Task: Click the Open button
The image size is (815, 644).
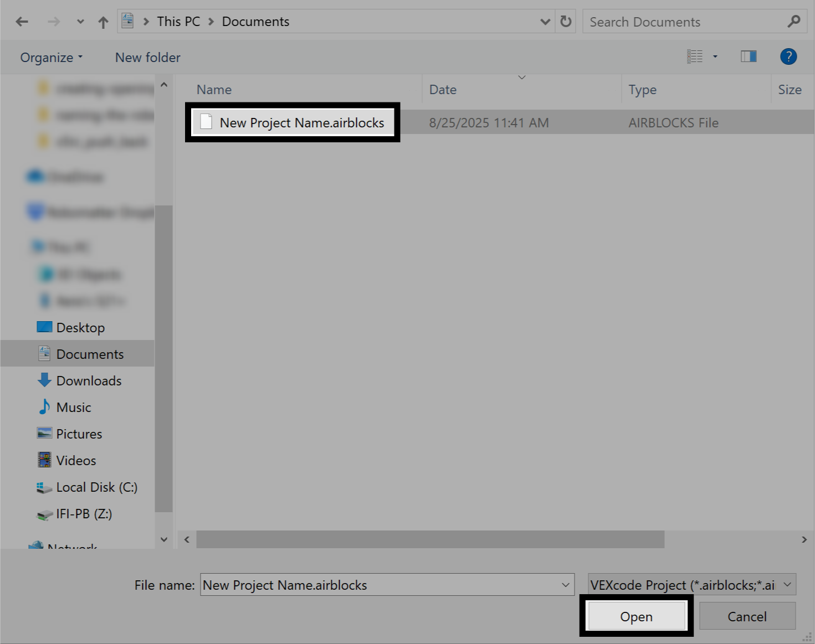Action: [636, 616]
